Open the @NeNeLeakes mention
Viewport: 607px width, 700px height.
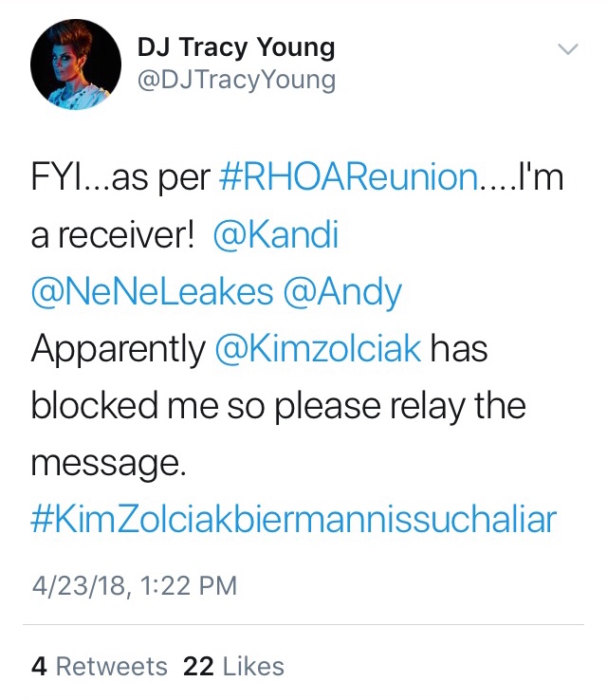pos(152,291)
